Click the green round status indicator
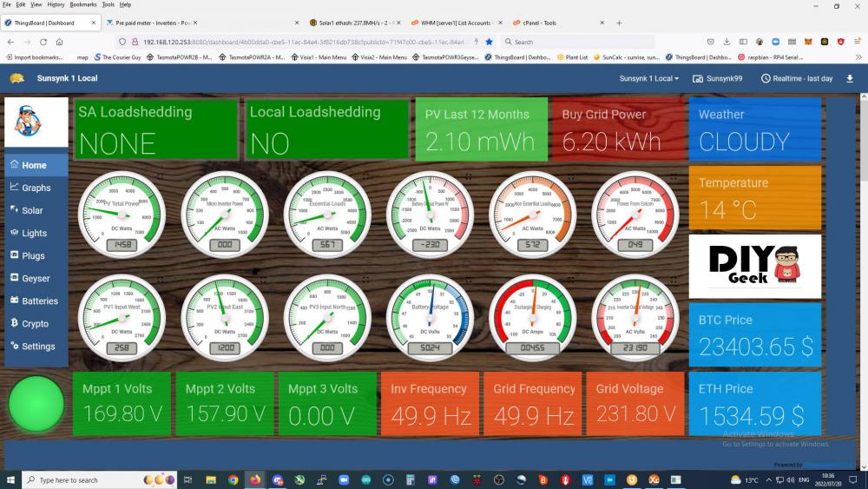868x489 pixels. coord(36,404)
